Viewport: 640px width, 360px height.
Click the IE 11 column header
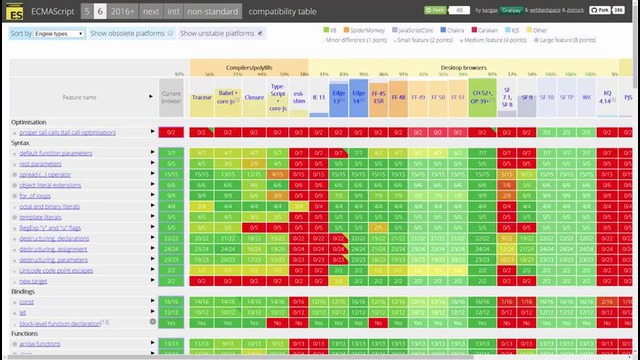319,97
